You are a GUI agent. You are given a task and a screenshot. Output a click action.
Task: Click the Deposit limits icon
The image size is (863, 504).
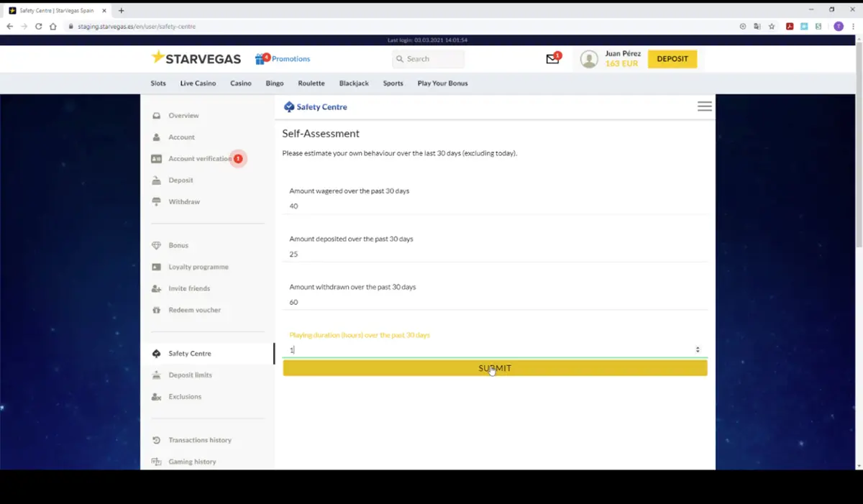pos(156,375)
